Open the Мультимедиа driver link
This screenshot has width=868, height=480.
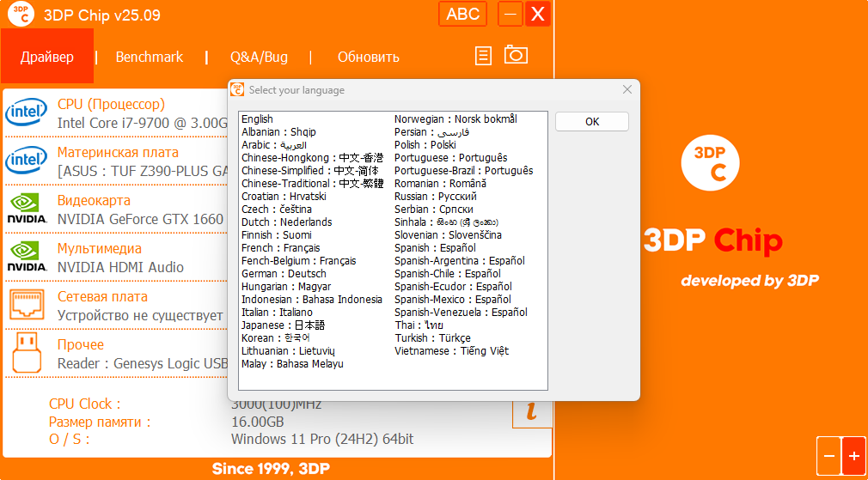(x=100, y=248)
